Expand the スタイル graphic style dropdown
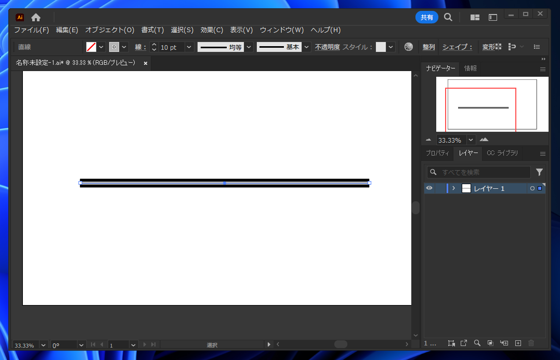 (x=391, y=47)
